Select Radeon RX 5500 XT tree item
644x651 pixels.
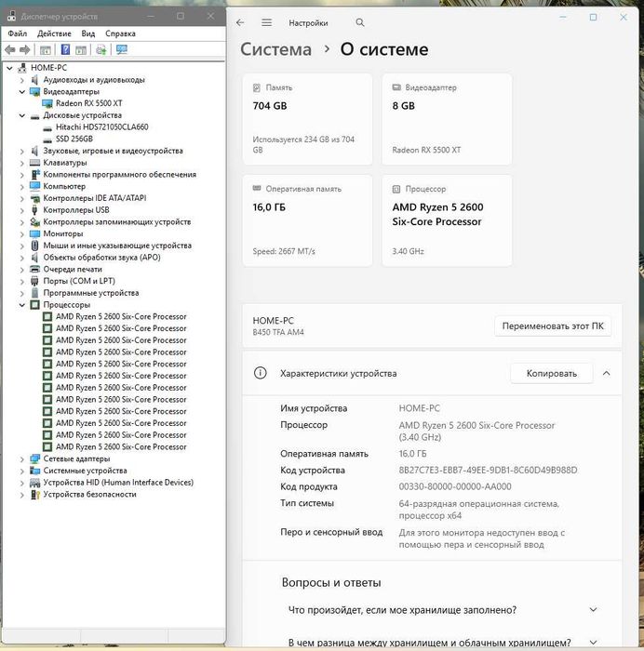pyautogui.click(x=89, y=103)
